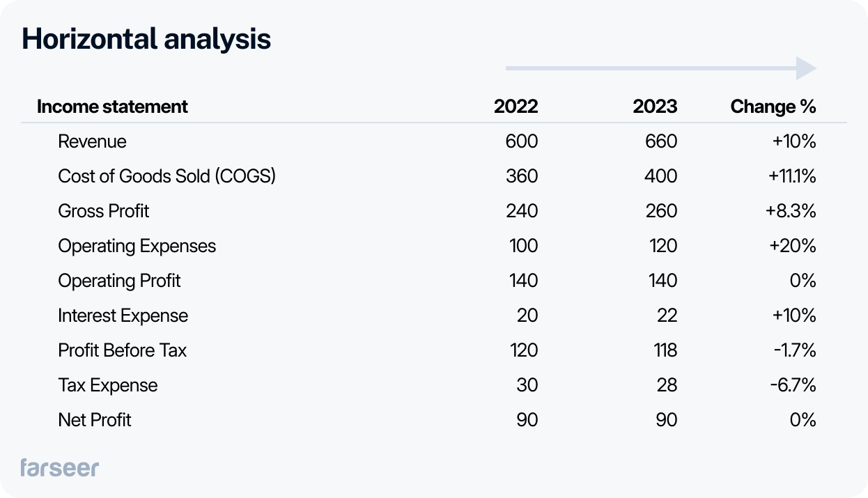Screen dimensions: 868x498
Task: Click the Change % column header
Action: [773, 107]
